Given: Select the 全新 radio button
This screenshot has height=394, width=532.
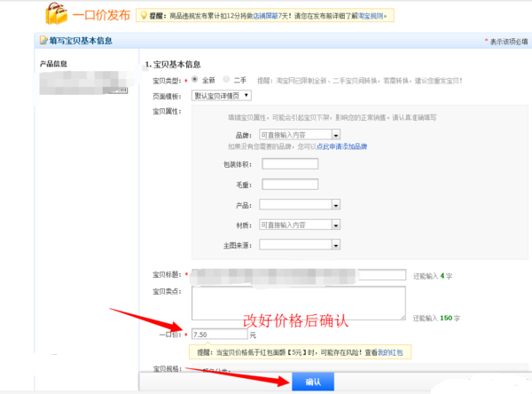Looking at the screenshot, I should [x=195, y=79].
